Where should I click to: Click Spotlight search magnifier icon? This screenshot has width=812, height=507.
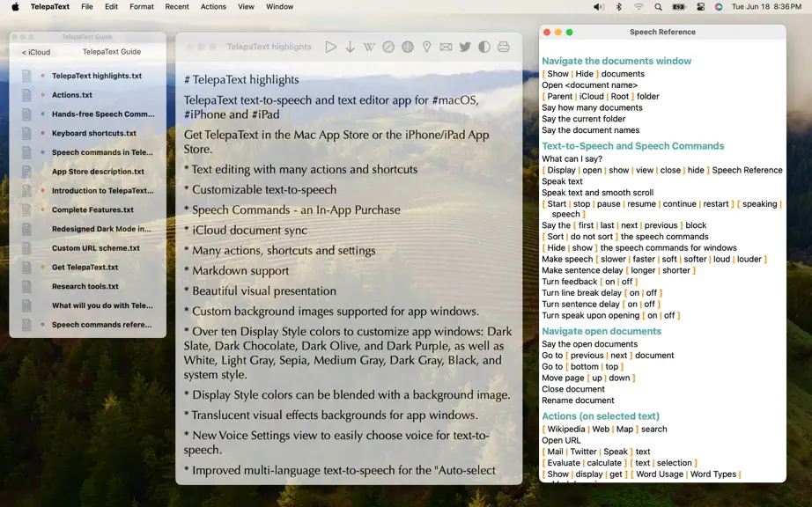tap(658, 7)
